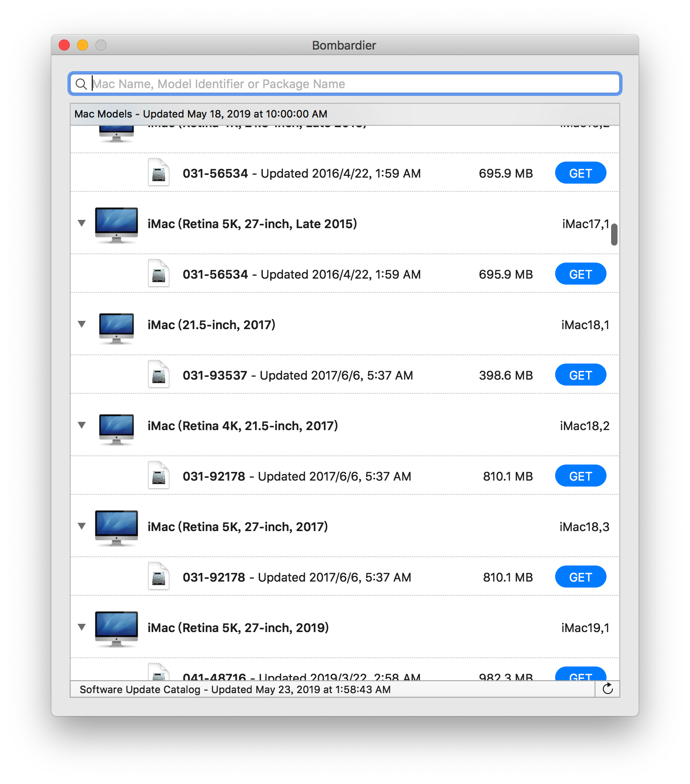Screen dimensions: 690x784
Task: Collapse iMac (Retina 5K, 27-inch, Late 2015)
Action: coord(82,224)
